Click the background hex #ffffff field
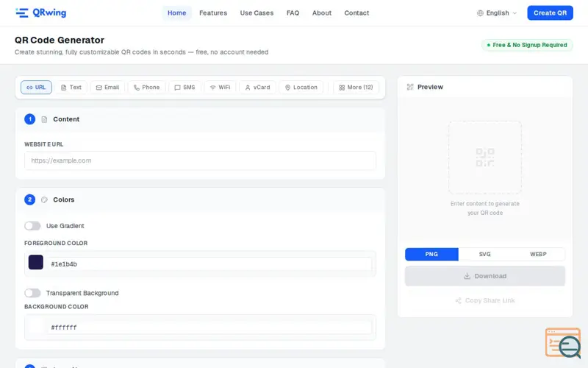Viewport: 588px width, 368px height. click(x=209, y=328)
